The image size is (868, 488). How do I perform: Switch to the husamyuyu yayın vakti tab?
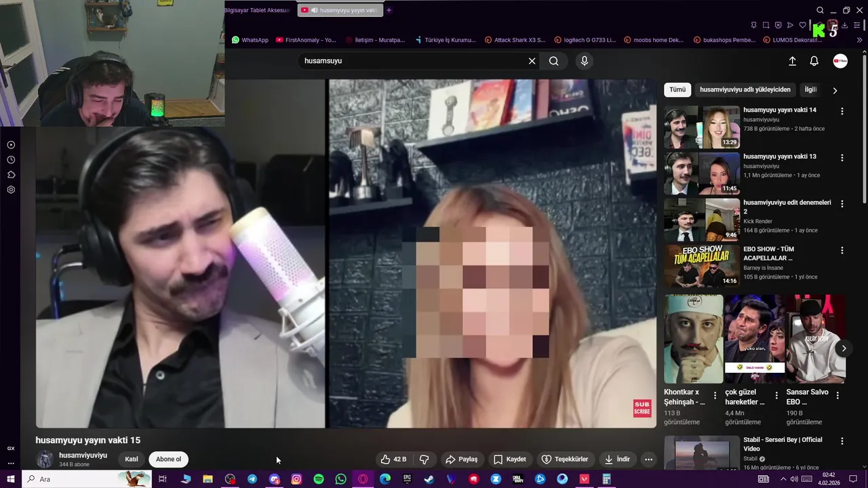click(340, 10)
